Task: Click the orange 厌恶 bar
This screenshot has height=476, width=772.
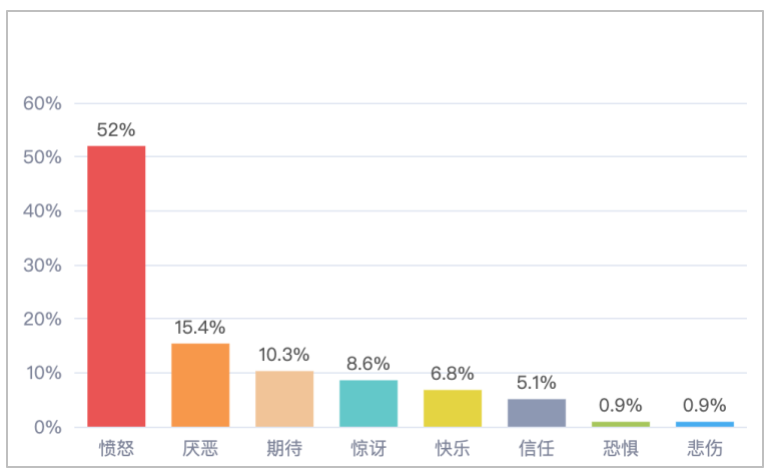Action: [x=200, y=385]
